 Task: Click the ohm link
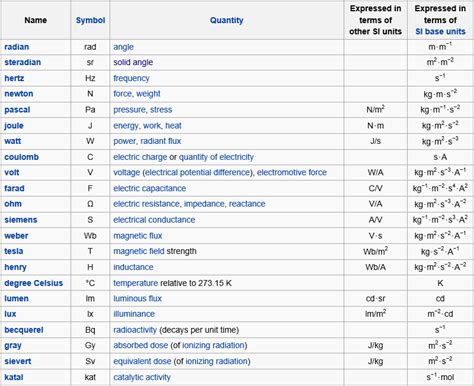13,204
